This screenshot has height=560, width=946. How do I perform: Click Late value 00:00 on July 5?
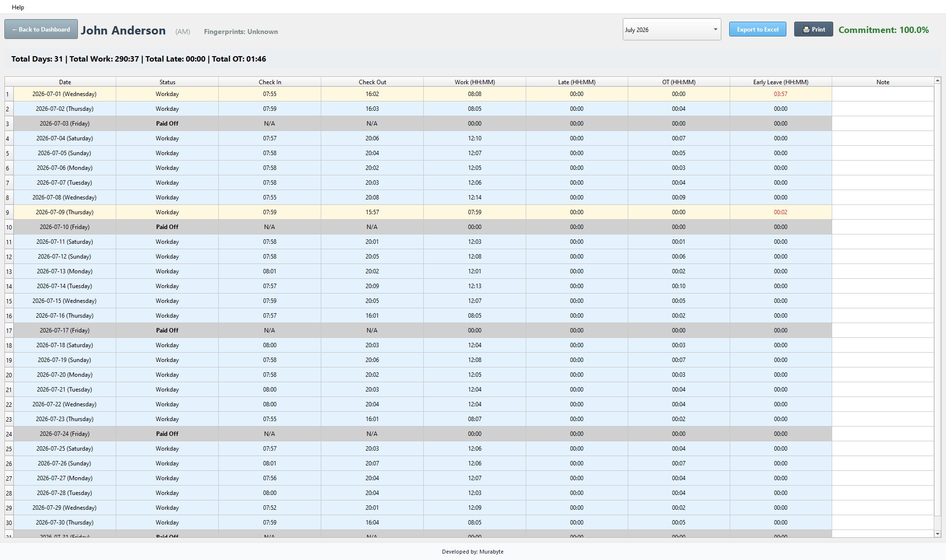coord(576,153)
